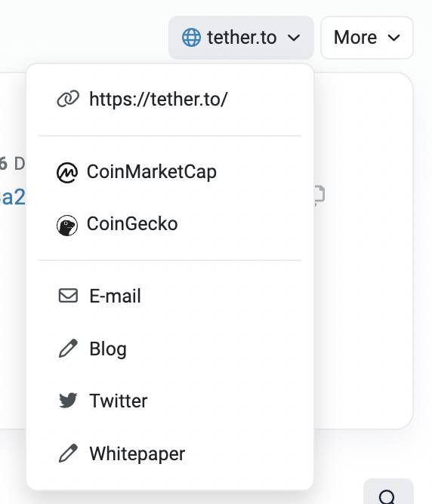Select the CoinMarketCap menu entry
The width and height of the screenshot is (432, 504).
(x=169, y=172)
